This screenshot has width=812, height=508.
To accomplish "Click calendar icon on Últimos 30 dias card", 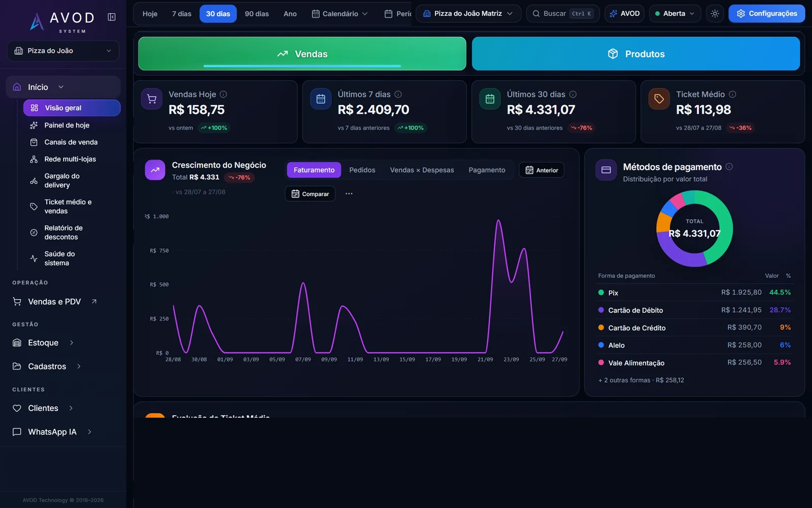I will (490, 99).
